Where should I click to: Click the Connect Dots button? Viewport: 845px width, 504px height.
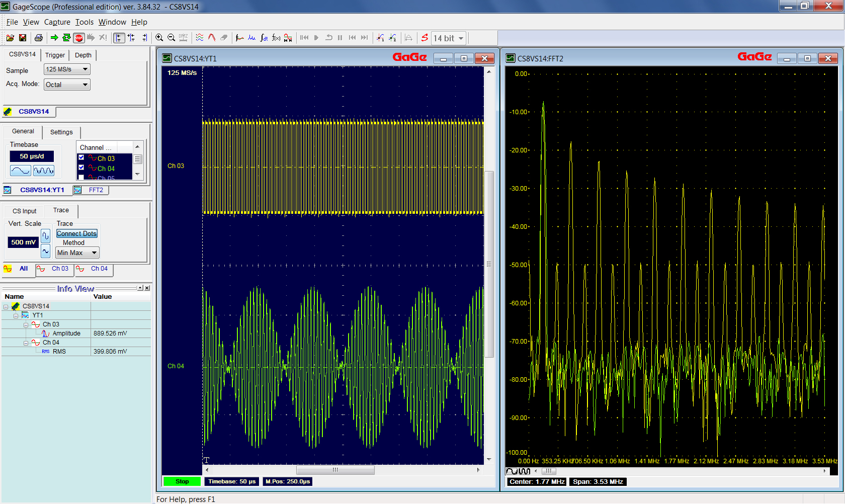[76, 233]
